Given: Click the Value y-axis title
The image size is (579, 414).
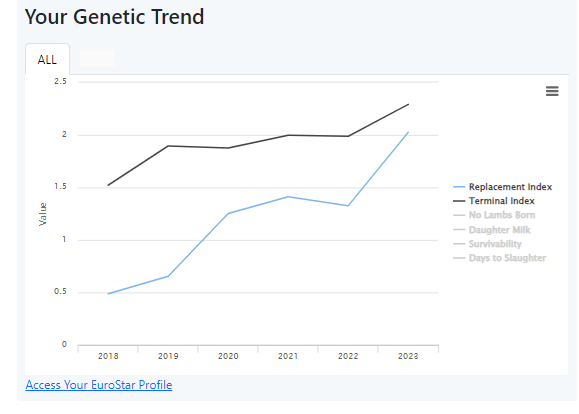Looking at the screenshot, I should (x=43, y=214).
